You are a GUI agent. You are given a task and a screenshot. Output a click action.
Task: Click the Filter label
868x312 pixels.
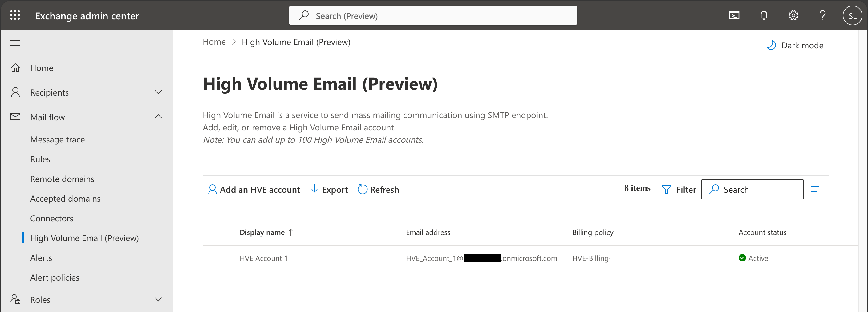tap(686, 190)
